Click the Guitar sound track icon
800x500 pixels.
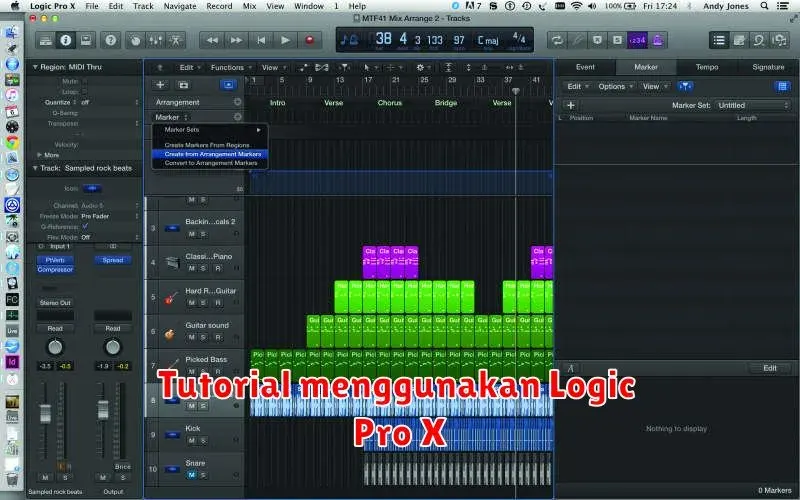(170, 333)
